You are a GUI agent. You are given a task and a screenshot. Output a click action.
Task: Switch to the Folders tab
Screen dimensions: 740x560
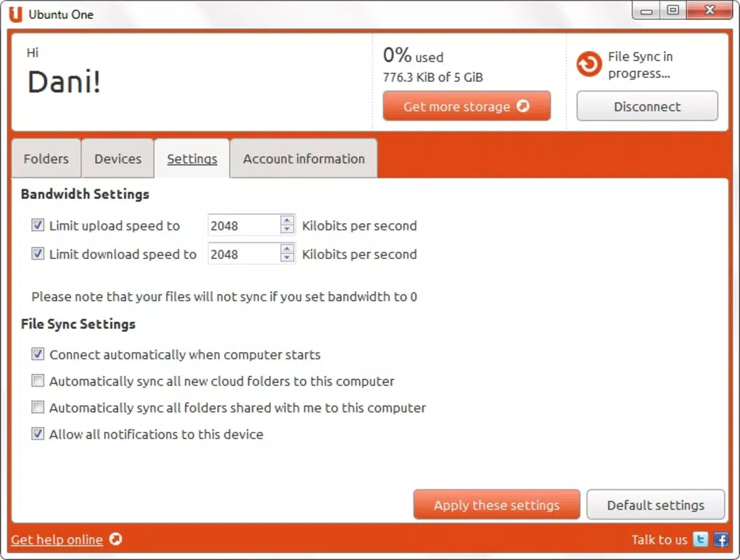click(x=46, y=158)
